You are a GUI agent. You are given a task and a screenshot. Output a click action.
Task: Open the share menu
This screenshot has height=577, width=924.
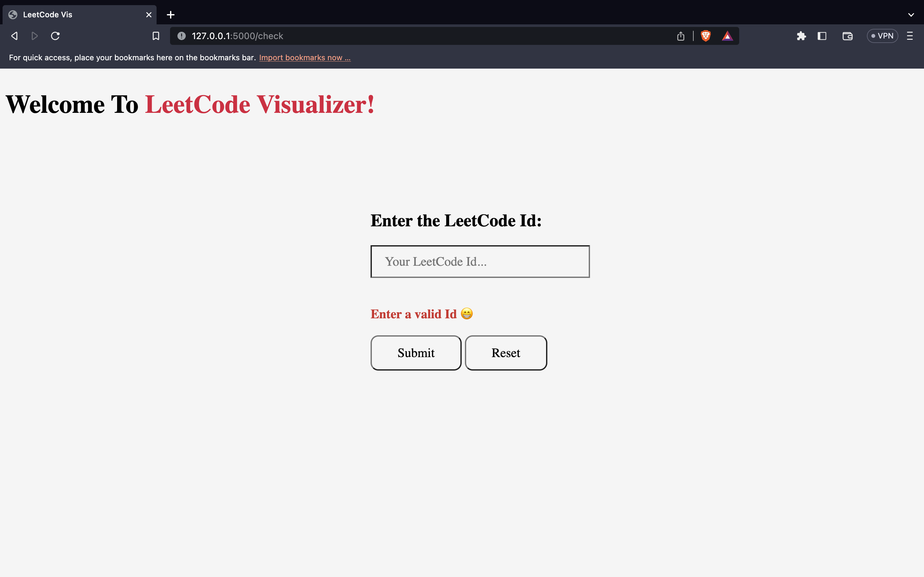(x=681, y=36)
